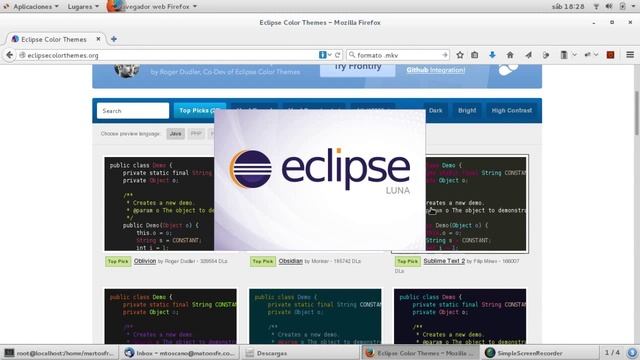Open the Obsidian theme link
This screenshot has width=640, height=360.
[x=291, y=261]
